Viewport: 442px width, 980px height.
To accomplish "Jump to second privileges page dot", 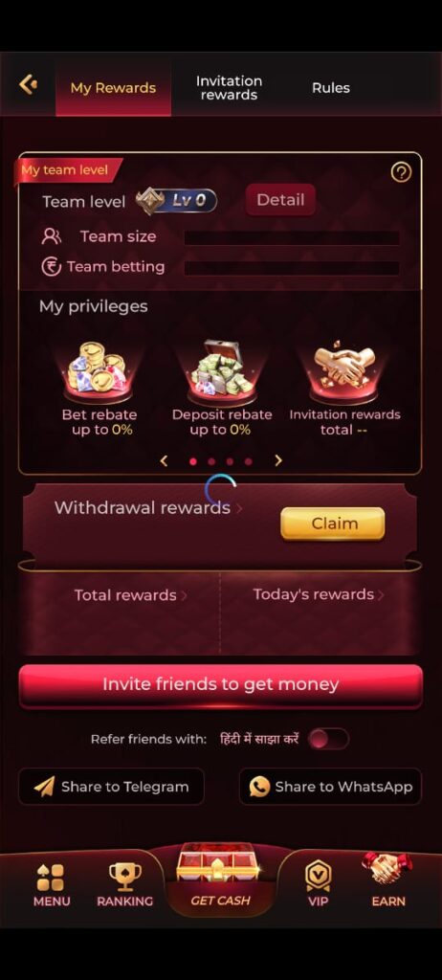I will [211, 461].
